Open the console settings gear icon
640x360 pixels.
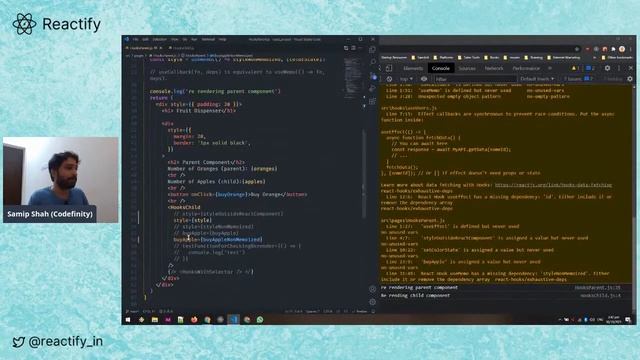tap(630, 79)
